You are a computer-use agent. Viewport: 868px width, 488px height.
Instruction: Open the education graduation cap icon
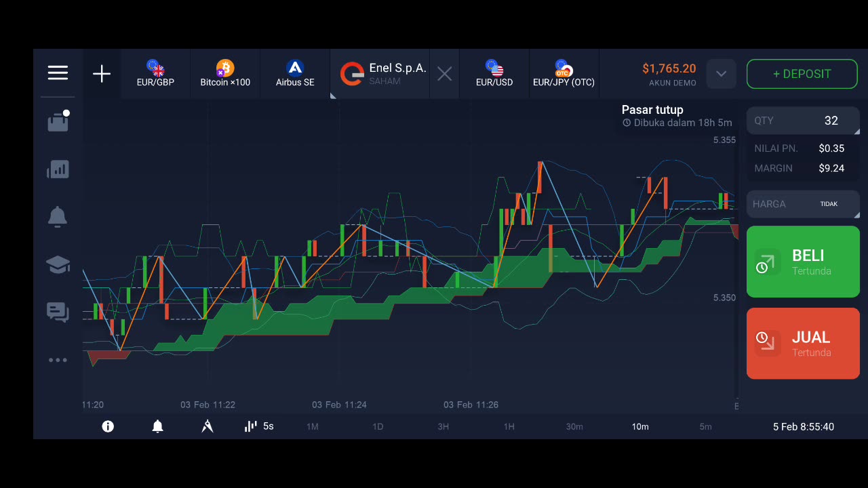58,264
